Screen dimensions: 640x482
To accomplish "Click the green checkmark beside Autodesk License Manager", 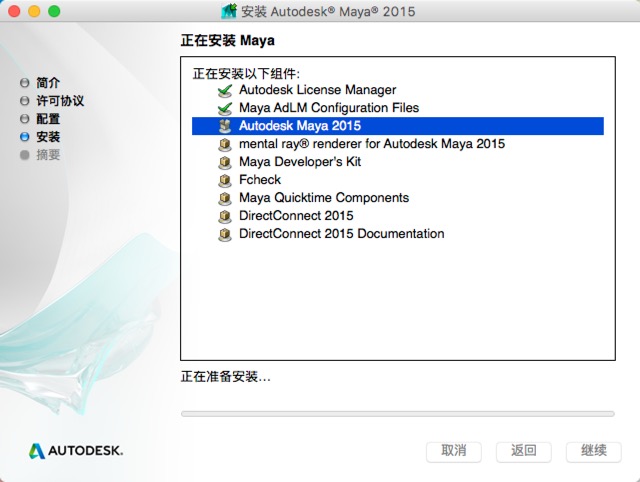I will coord(225,90).
